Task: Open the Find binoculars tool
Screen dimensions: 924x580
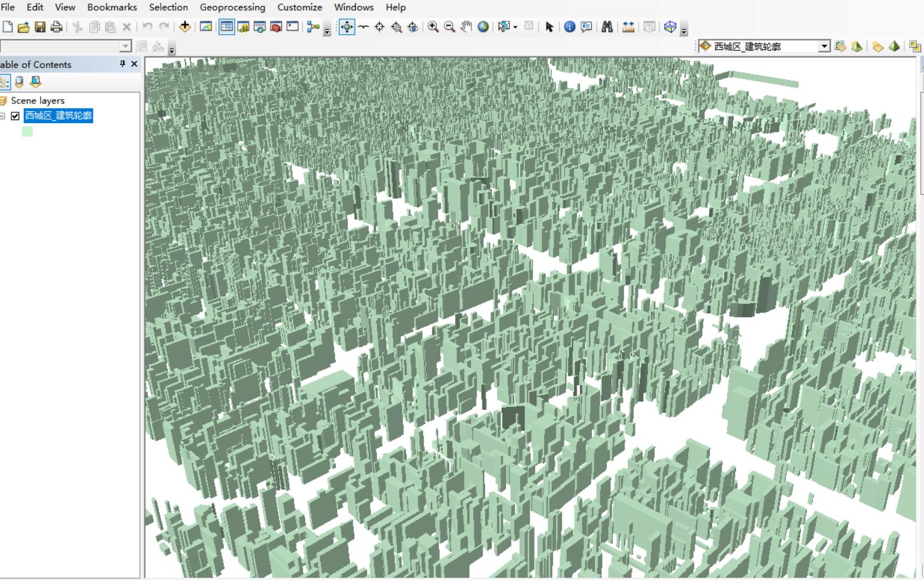Action: (607, 27)
